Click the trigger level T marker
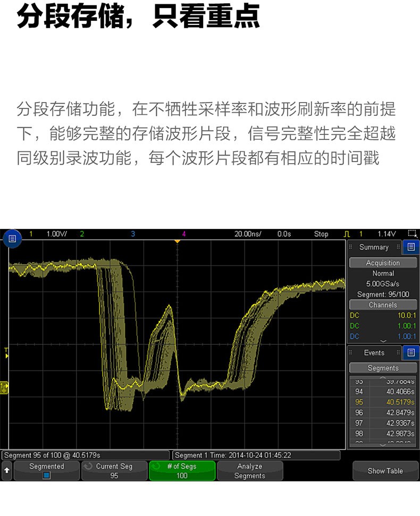The width and height of the screenshot is (420, 516). coord(6,352)
